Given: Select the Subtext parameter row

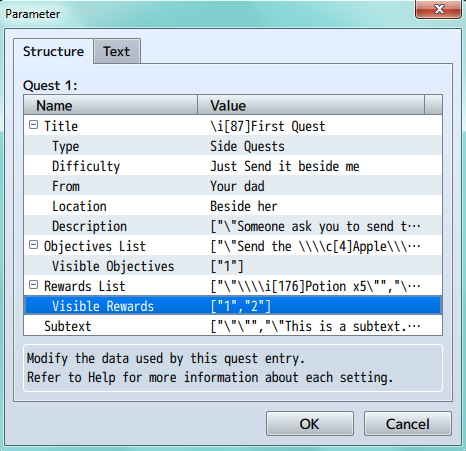Looking at the screenshot, I should (x=233, y=325).
